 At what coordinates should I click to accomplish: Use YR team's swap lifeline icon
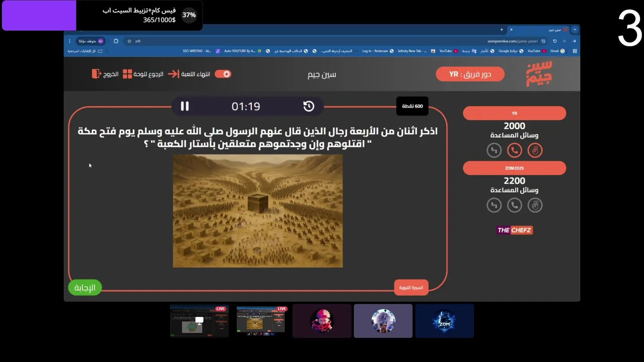[494, 150]
